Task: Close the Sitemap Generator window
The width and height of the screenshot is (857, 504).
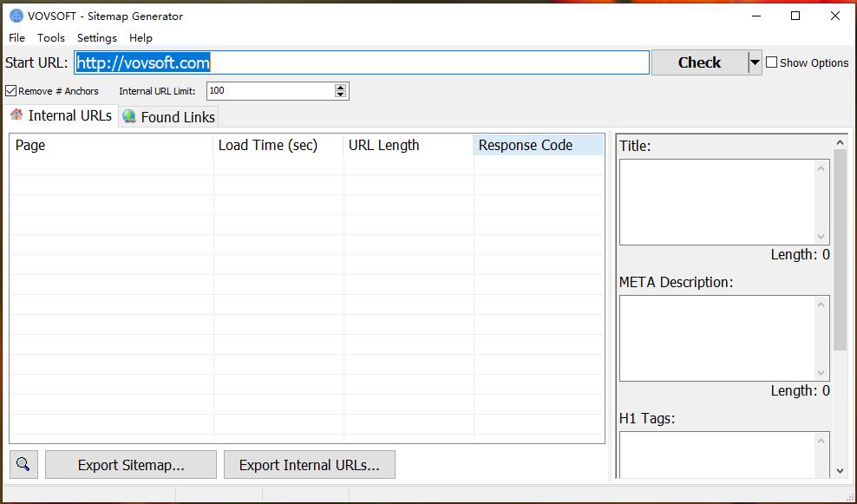Action: tap(835, 16)
